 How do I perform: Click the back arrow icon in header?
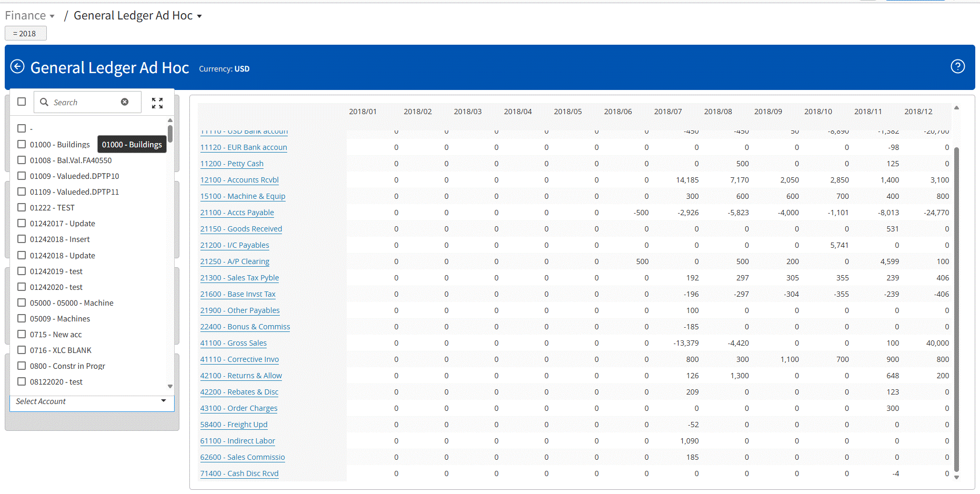coord(17,67)
